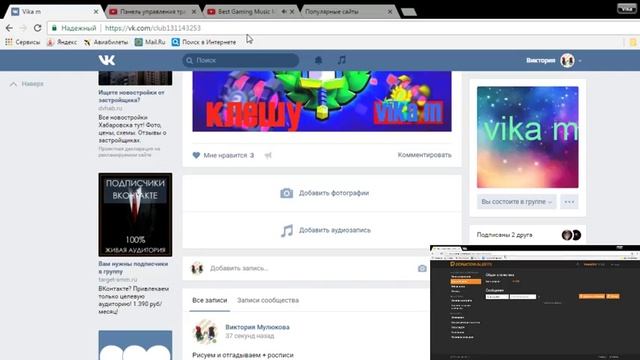Image resolution: width=640 pixels, height=360 pixels.
Task: Click in the VK Поиск search field
Action: click(241, 60)
